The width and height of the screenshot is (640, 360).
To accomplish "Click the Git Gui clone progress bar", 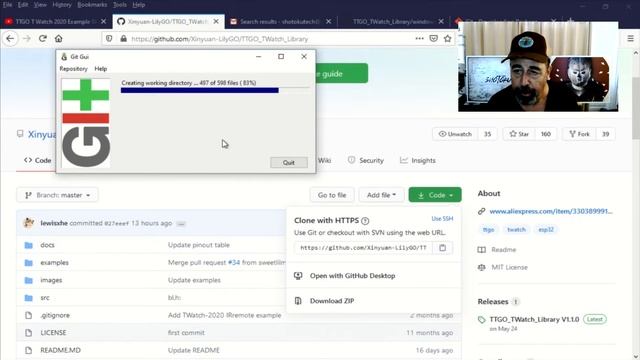I will point(215,90).
